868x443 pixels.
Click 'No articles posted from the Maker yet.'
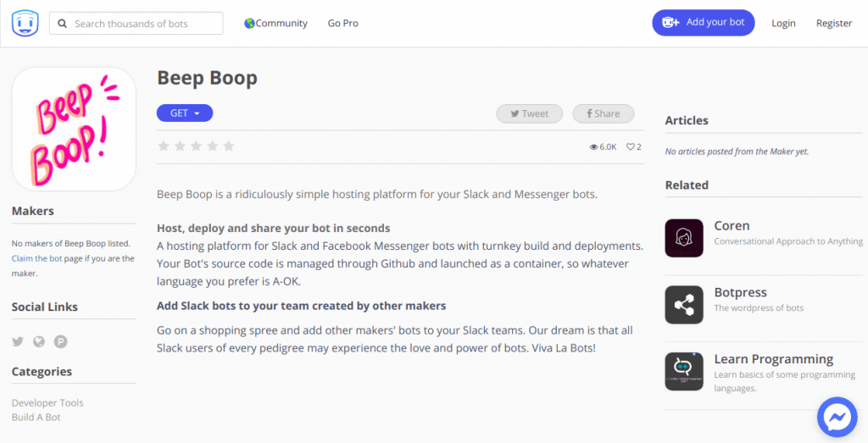(737, 152)
